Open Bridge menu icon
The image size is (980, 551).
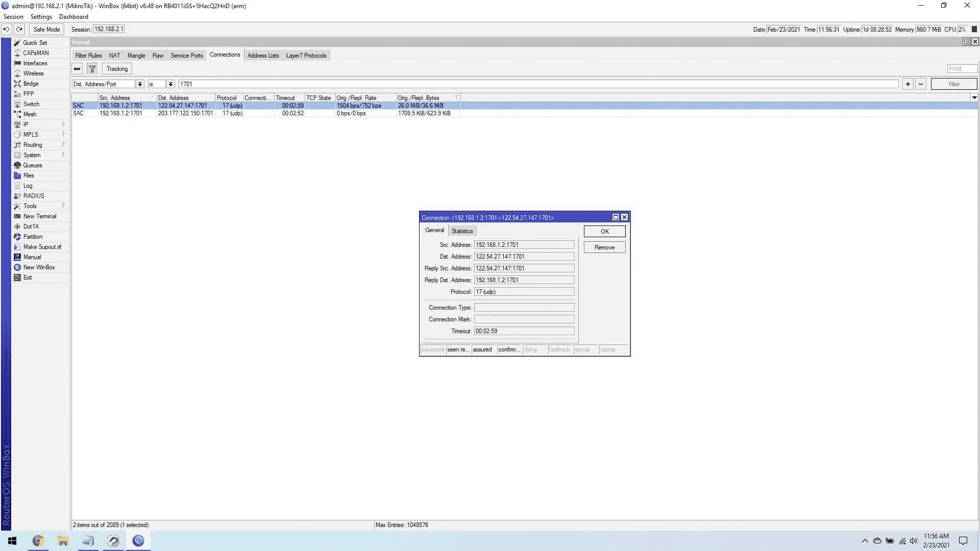pyautogui.click(x=17, y=84)
